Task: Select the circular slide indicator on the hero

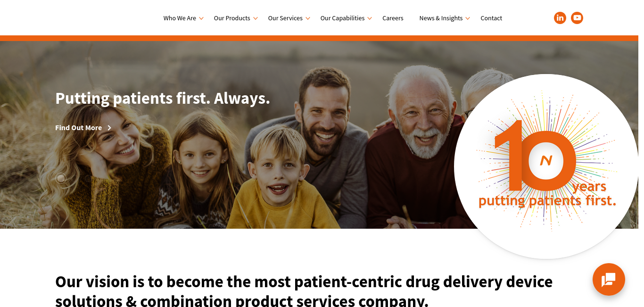Action: click(x=61, y=178)
